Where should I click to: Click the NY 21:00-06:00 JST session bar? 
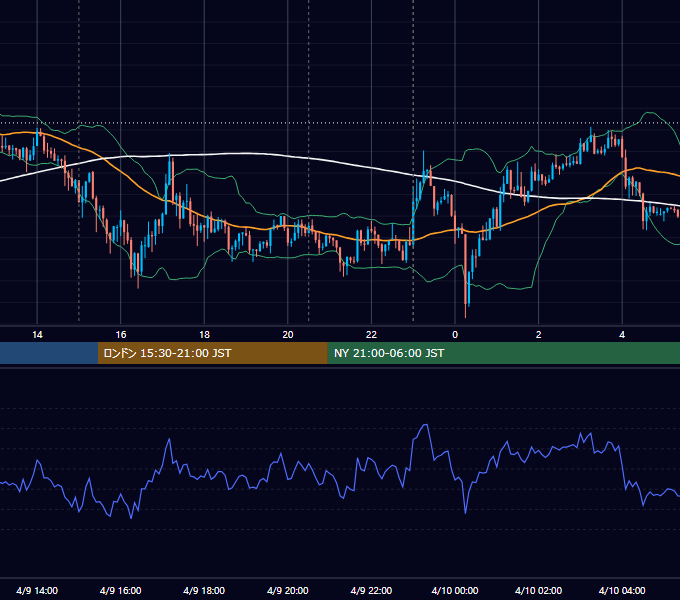pyautogui.click(x=503, y=353)
